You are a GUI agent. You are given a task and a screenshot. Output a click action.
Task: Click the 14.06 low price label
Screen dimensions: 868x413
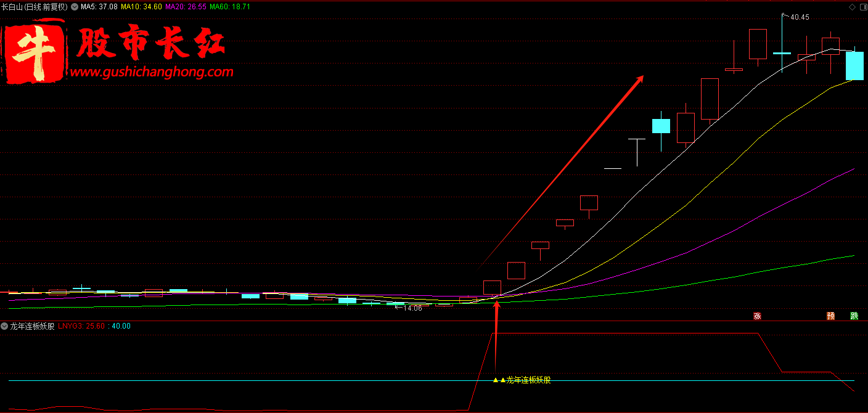click(412, 308)
